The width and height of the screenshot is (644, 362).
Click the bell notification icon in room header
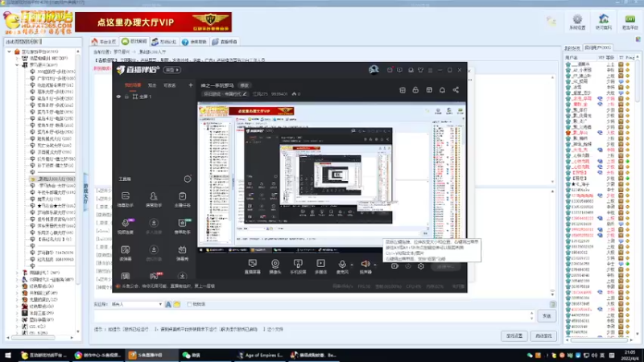[442, 90]
